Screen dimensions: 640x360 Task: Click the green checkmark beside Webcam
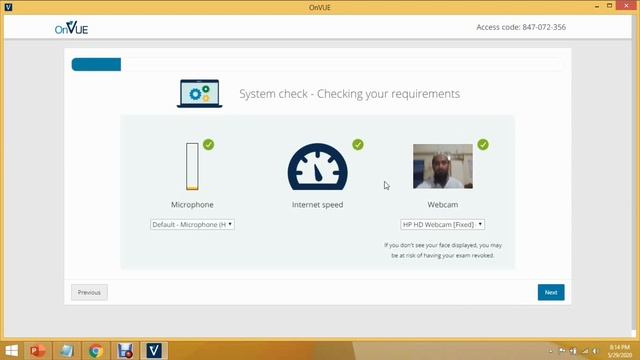[483, 144]
